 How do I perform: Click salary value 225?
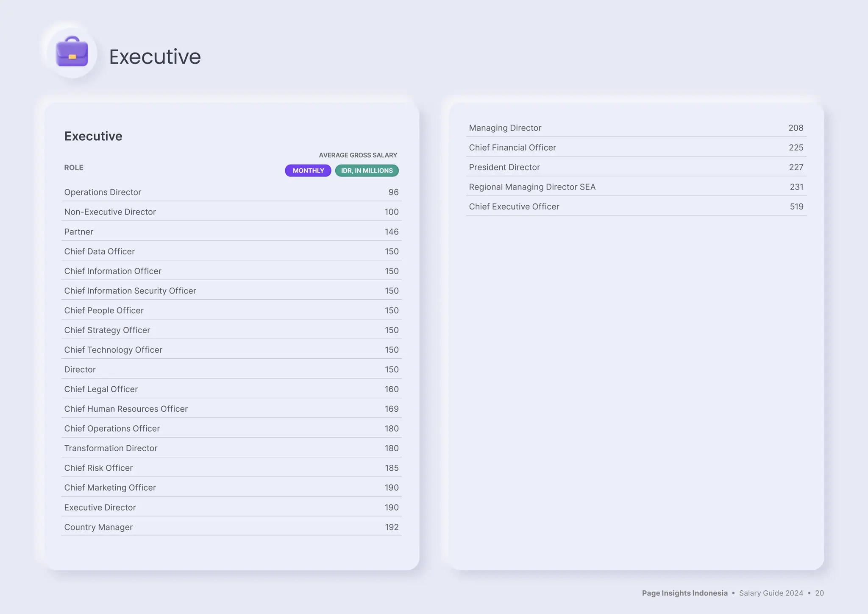pyautogui.click(x=796, y=148)
